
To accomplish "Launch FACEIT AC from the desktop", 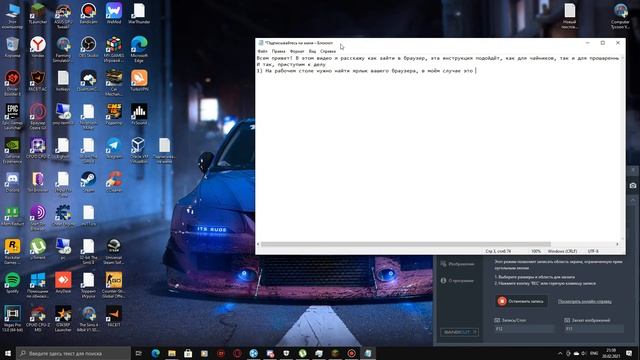I will click(x=38, y=81).
